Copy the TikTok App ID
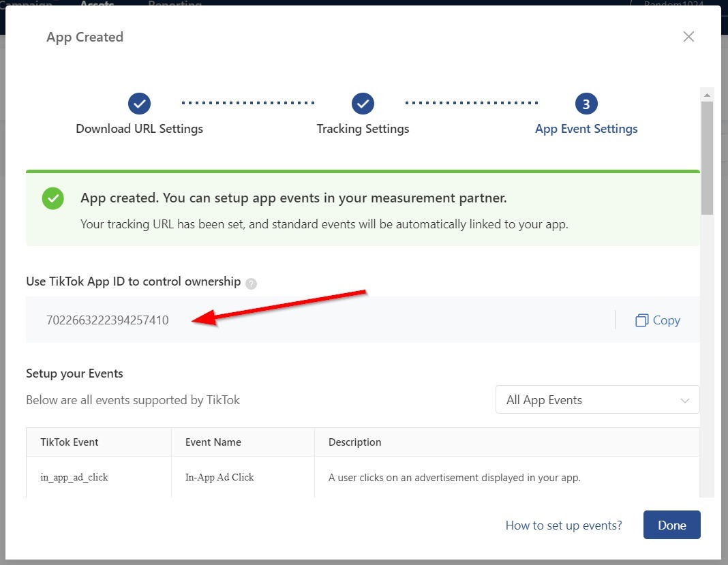The width and height of the screenshot is (728, 565). [x=657, y=320]
